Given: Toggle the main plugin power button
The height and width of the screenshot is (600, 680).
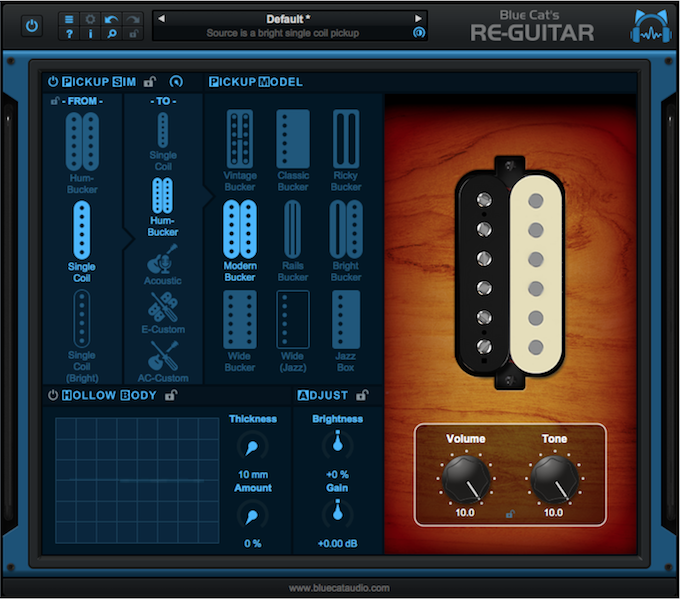Looking at the screenshot, I should click(x=32, y=26).
